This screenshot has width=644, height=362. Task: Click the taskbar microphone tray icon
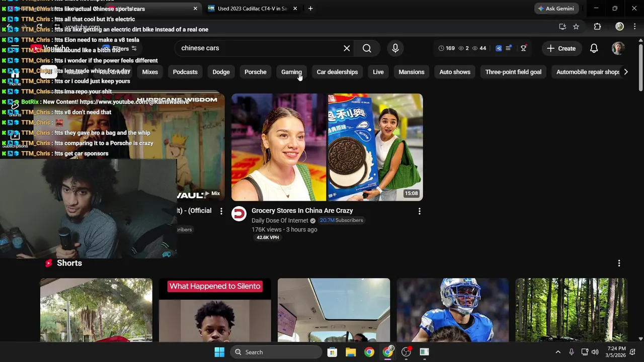572,352
